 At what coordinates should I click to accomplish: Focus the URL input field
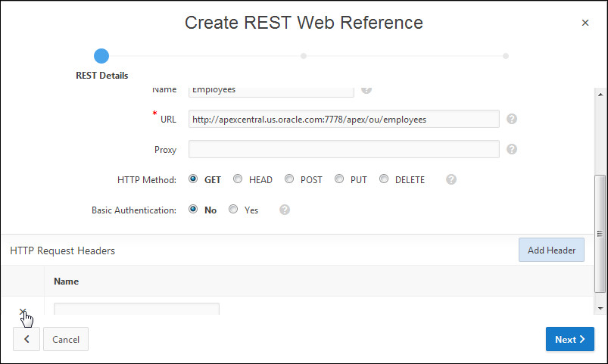point(343,119)
